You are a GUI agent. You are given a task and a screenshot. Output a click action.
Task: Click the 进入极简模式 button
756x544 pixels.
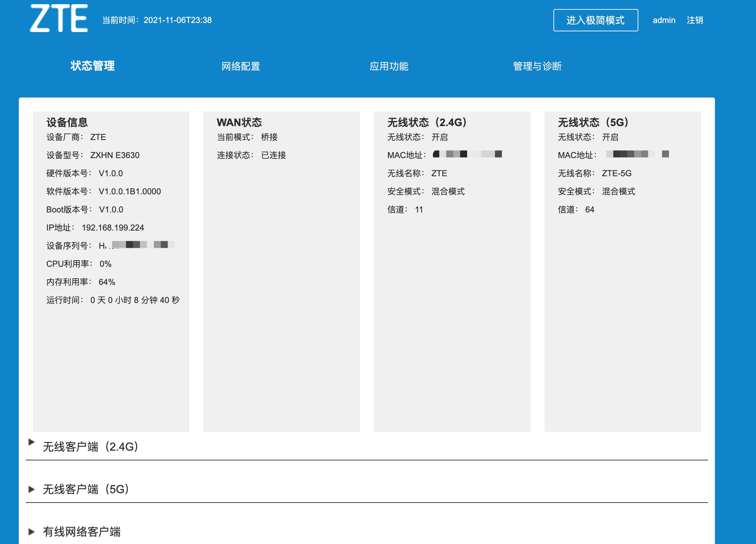point(596,20)
